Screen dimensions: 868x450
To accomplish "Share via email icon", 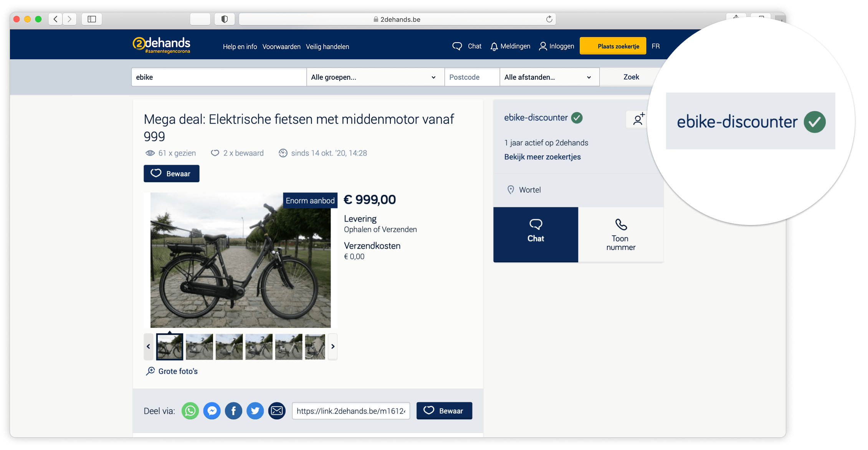I will coord(277,411).
